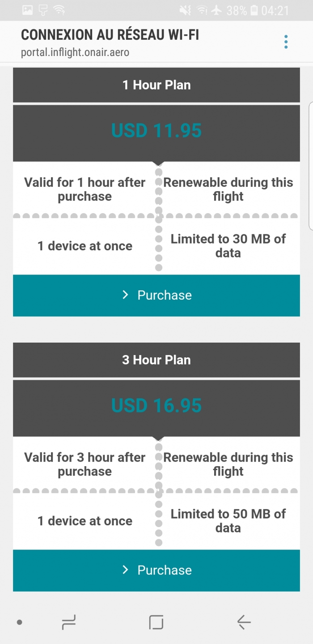Tap the navigation bar lock dot
The image size is (313, 644).
point(19,622)
